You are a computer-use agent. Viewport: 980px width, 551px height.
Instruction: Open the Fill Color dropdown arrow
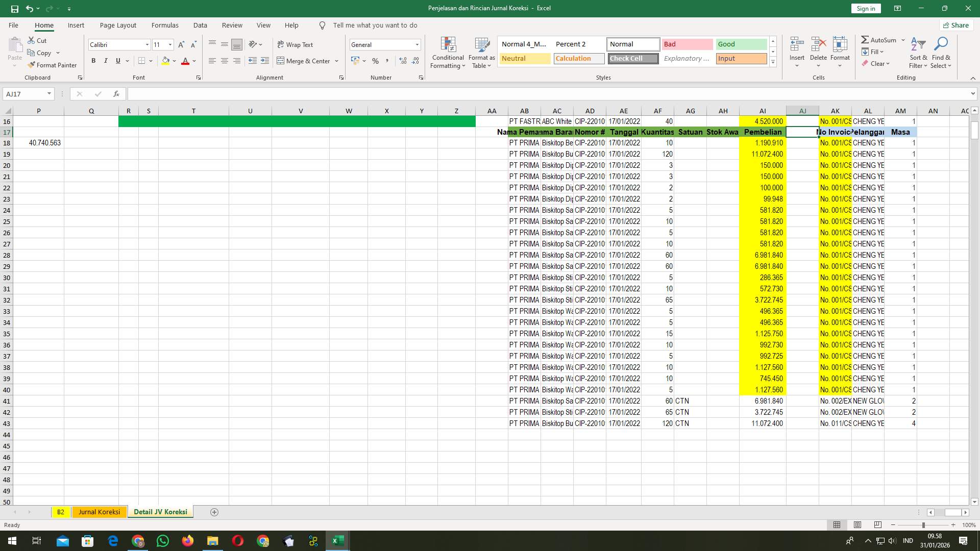click(175, 61)
